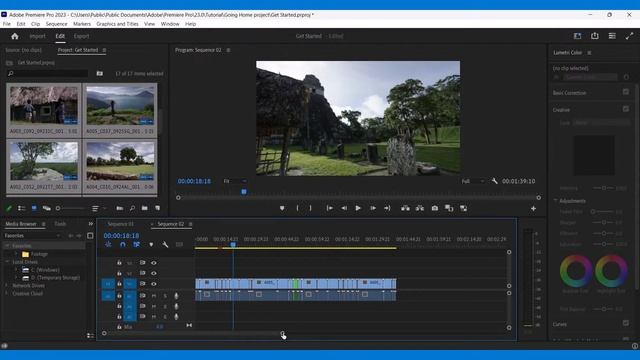Open the Fit zoom level dropdown
Viewport: 640px width, 360px height.
click(235, 181)
